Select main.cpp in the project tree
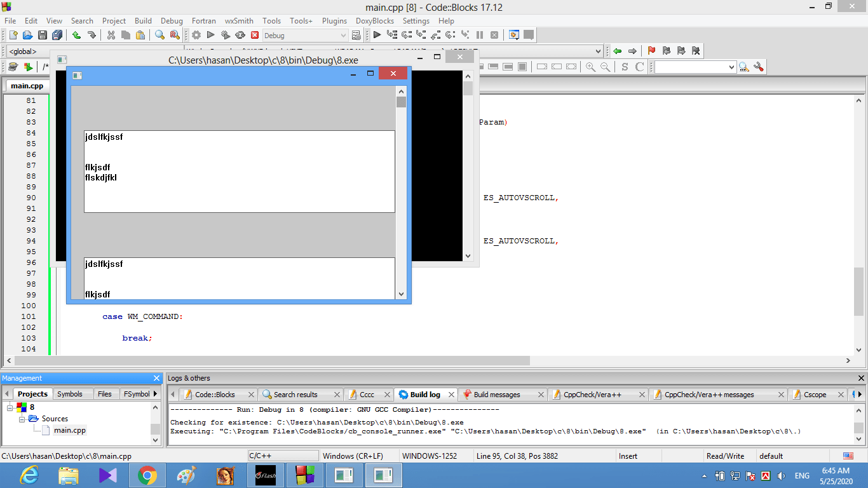Viewport: 868px width, 488px height. tap(70, 430)
